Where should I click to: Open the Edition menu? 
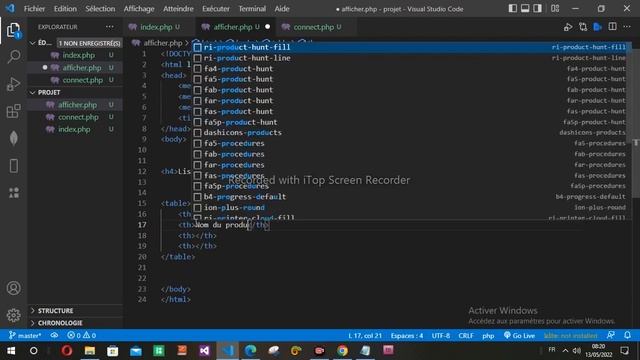pos(65,9)
